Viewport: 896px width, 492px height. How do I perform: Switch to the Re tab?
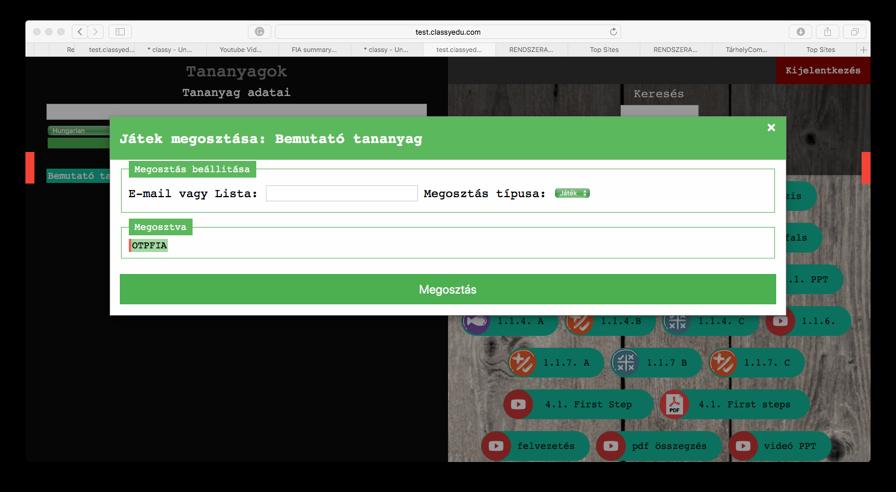[70, 50]
